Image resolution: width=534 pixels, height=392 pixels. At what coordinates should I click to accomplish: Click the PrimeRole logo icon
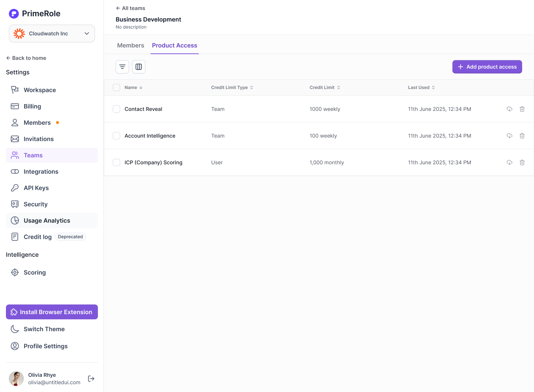(x=14, y=14)
